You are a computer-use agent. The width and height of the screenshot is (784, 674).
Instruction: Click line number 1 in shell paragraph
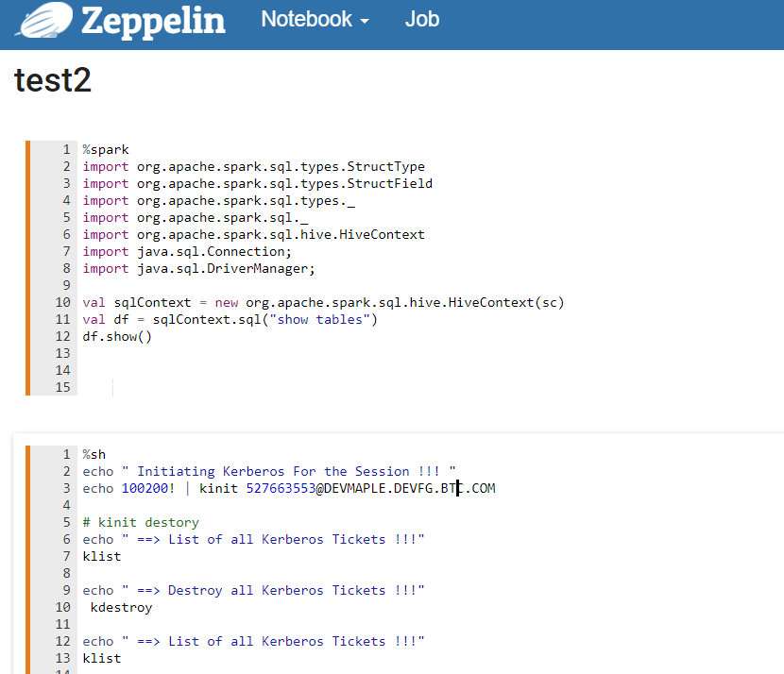[x=66, y=453]
